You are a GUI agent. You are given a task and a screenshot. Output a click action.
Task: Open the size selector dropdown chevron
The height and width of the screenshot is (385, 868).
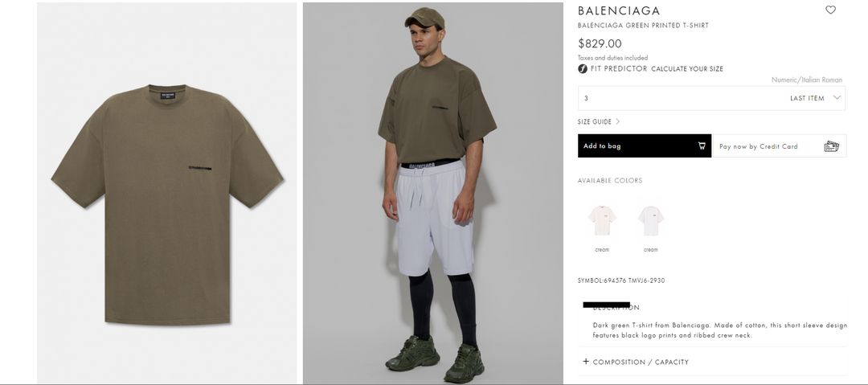[837, 97]
